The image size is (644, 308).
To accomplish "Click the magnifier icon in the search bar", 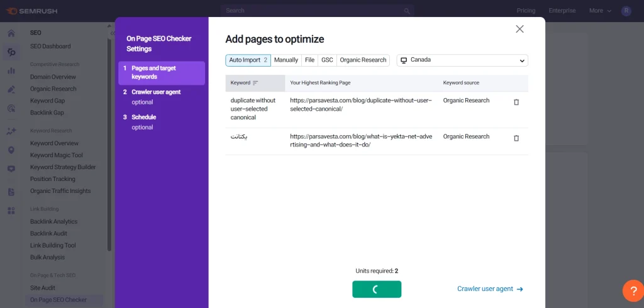I will pos(408,11).
